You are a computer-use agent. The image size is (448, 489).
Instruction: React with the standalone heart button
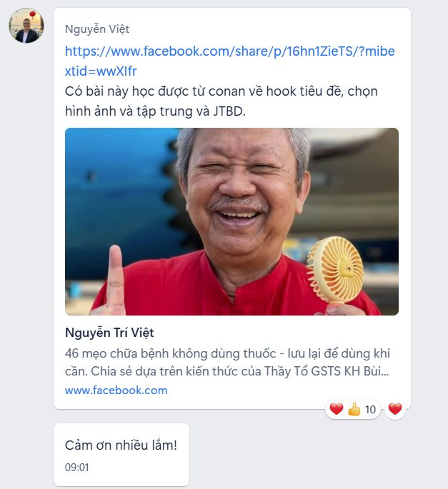tap(395, 409)
